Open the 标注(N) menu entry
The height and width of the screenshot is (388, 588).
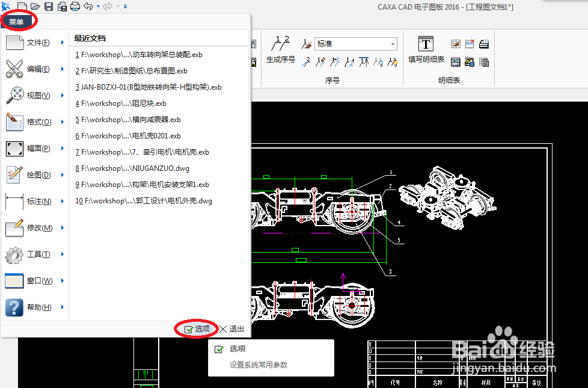click(34, 202)
